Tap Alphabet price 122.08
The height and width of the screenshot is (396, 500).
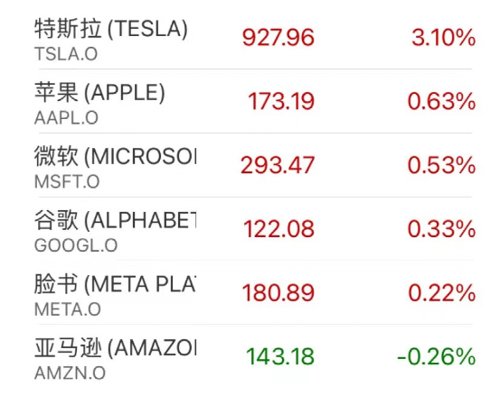point(279,229)
